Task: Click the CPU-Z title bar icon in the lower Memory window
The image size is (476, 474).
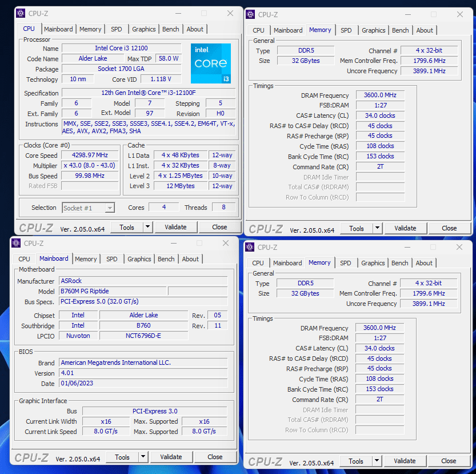Action: pyautogui.click(x=250, y=247)
